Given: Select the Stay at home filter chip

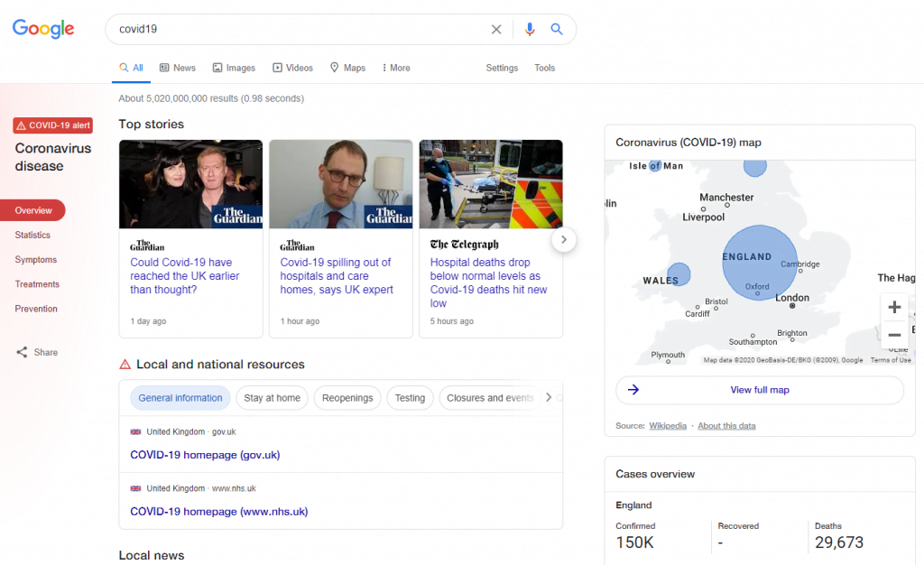Looking at the screenshot, I should point(272,397).
